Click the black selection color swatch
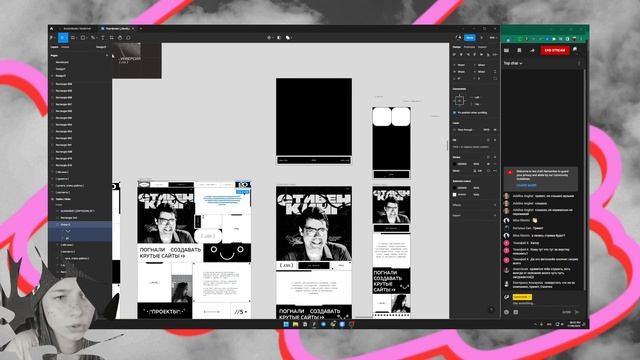The height and width of the screenshot is (360, 640). click(455, 188)
